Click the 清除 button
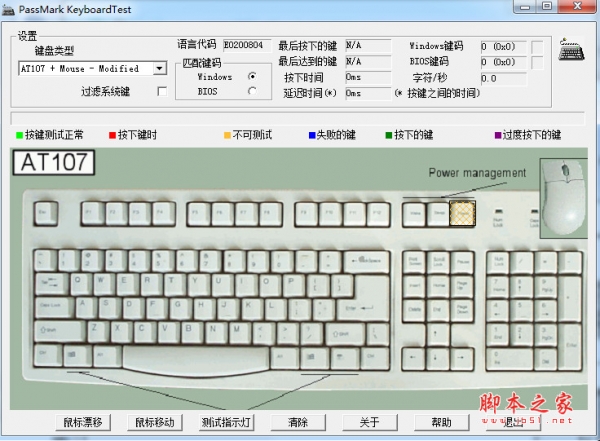Viewport: 600px width, 441px height. pos(298,422)
